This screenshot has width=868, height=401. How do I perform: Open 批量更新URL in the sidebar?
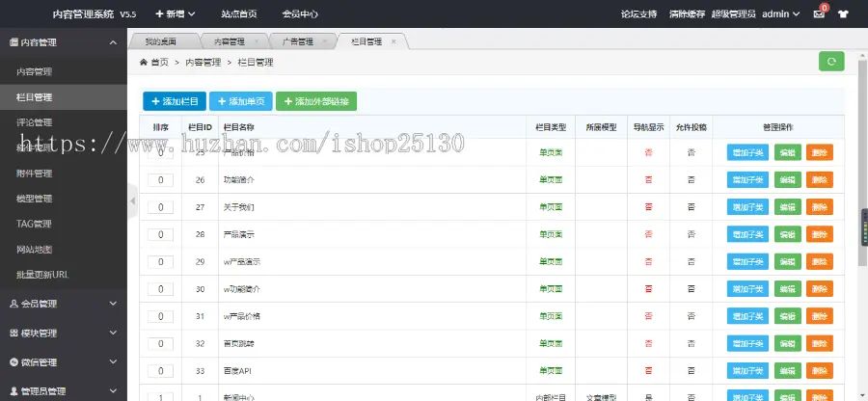click(x=42, y=275)
